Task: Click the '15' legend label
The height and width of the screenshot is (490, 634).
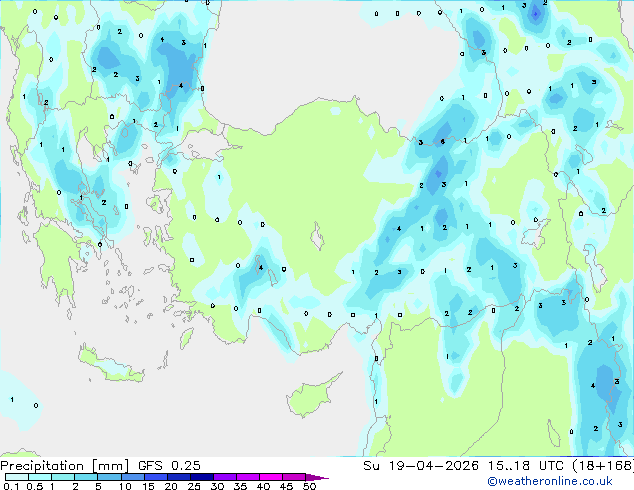Action: pos(148,486)
